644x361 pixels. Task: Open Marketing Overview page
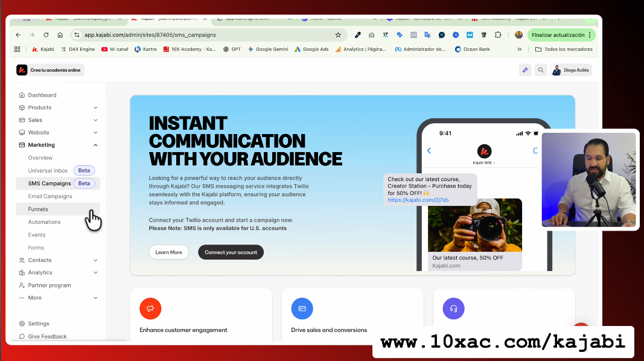point(40,158)
